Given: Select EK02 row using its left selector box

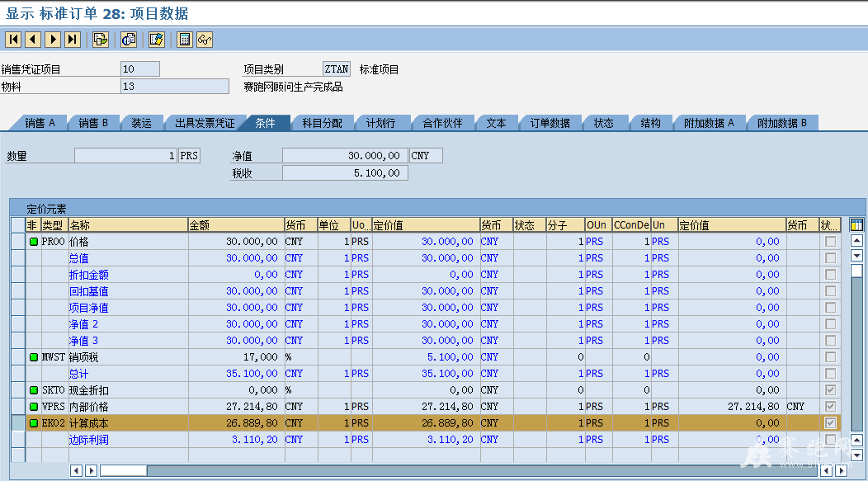Looking at the screenshot, I should point(18,423).
